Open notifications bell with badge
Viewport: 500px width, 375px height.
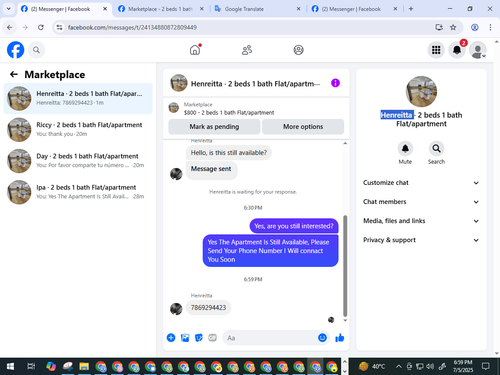point(457,50)
